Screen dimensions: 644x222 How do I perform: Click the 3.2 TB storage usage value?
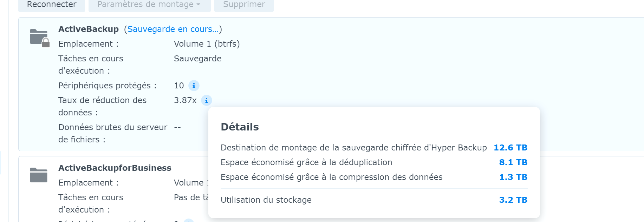[x=513, y=200]
